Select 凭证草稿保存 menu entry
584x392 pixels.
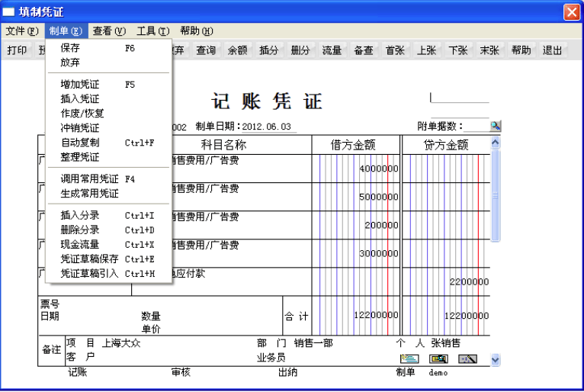pyautogui.click(x=108, y=259)
